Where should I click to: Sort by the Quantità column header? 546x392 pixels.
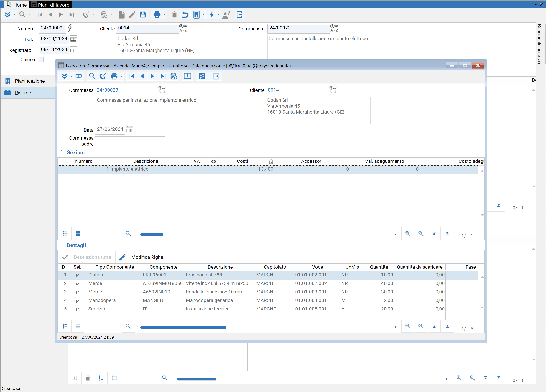pos(379,267)
